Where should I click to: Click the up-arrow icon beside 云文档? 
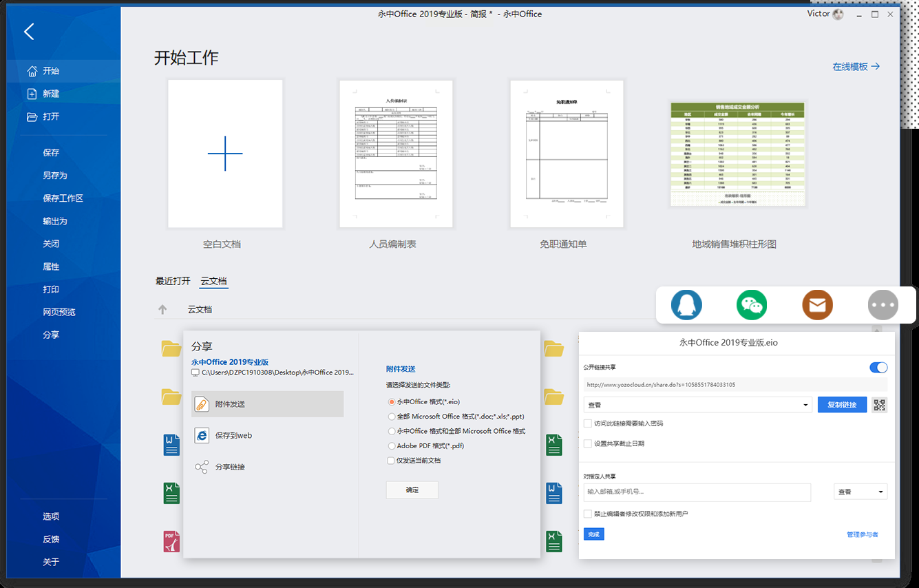[x=162, y=310]
